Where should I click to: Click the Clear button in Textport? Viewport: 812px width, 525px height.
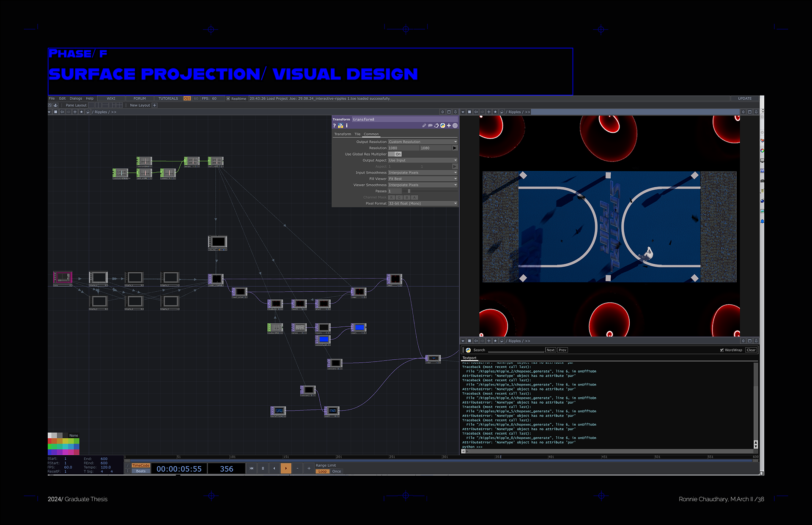point(751,350)
